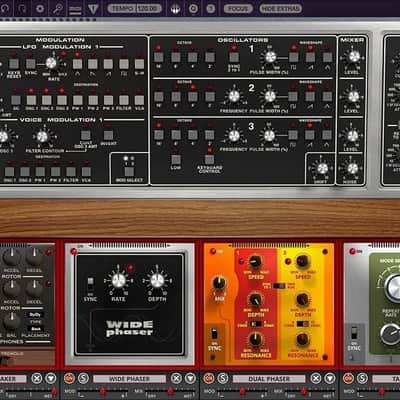Click the MIDI connector icon beside Tempo
Screen dimensions: 400x400
point(175,9)
